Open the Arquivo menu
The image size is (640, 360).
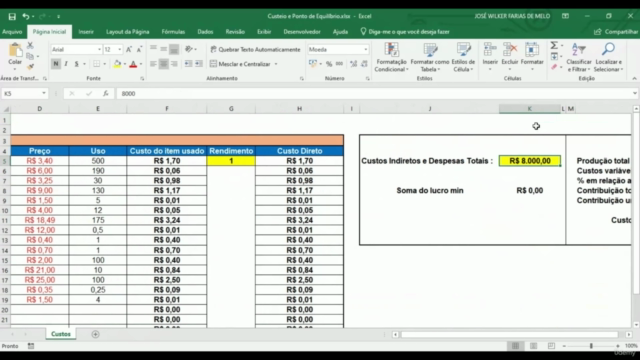(x=12, y=32)
